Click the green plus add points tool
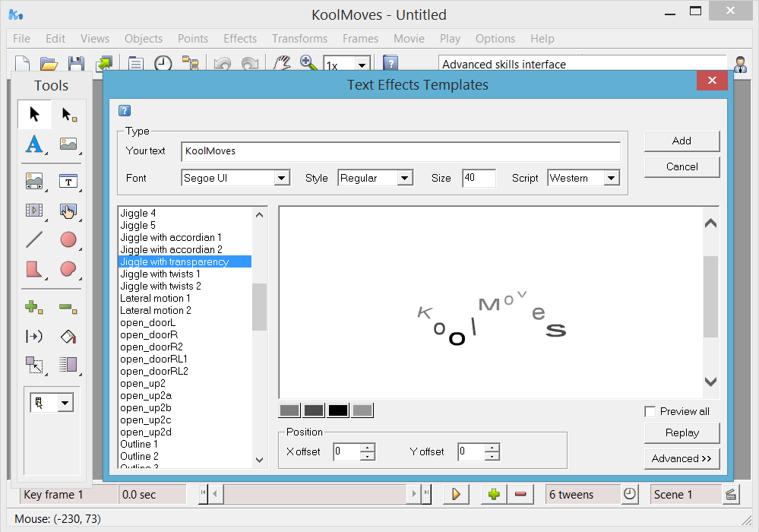The width and height of the screenshot is (759, 532). pyautogui.click(x=34, y=307)
